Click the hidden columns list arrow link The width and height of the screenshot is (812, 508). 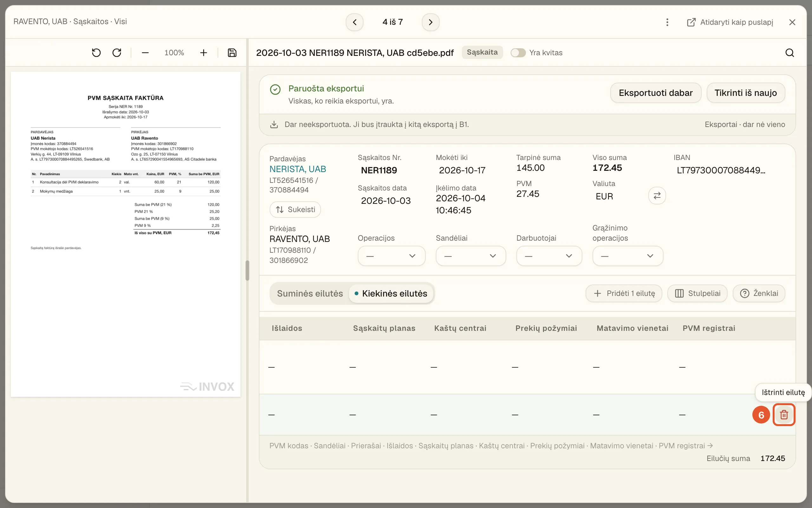pos(491,446)
